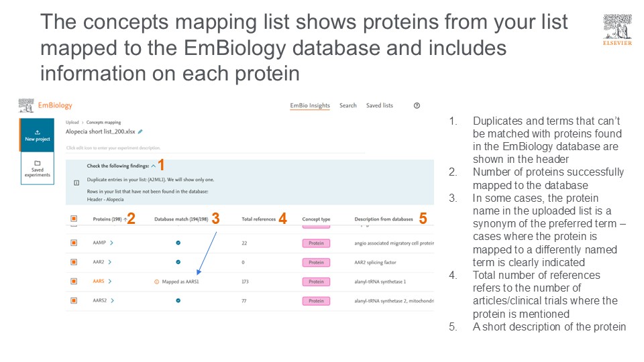Click the pencil edit icon beside the file name
The image size is (644, 362).
[140, 131]
